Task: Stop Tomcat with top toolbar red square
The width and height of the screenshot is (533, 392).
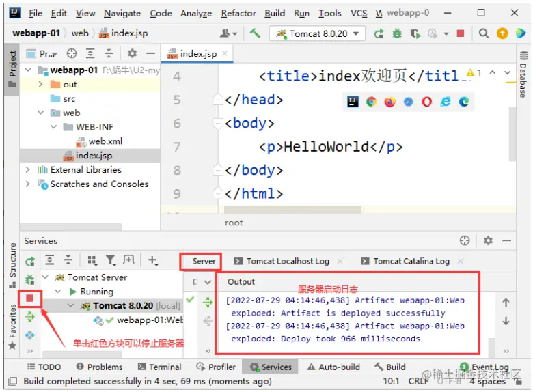Action: pyautogui.click(x=461, y=33)
